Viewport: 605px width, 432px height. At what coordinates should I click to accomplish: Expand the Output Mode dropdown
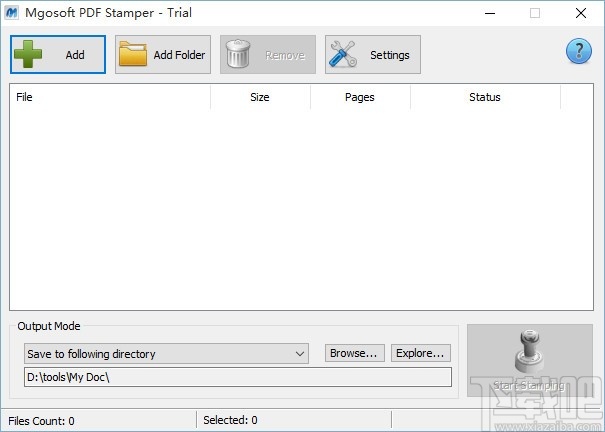(166, 354)
